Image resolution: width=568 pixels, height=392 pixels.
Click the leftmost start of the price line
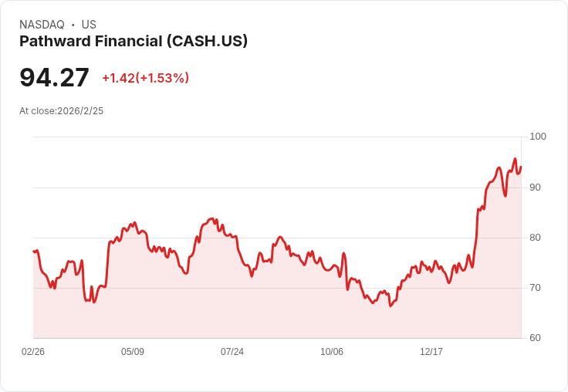tap(34, 251)
